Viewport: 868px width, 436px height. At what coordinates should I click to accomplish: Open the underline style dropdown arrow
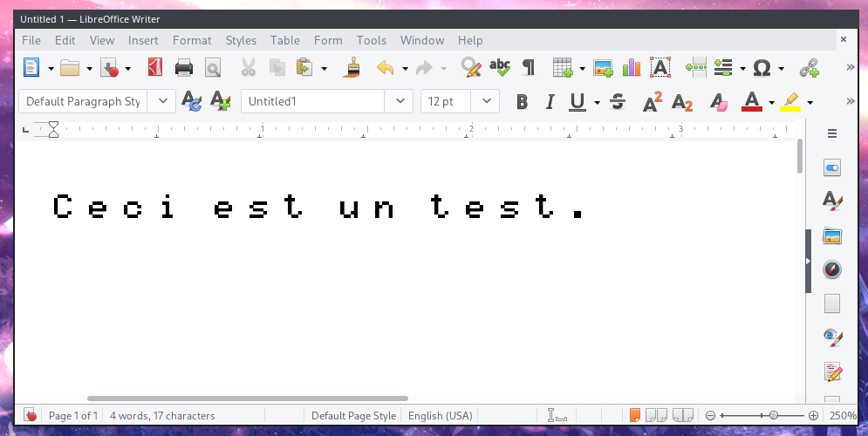[x=597, y=102]
